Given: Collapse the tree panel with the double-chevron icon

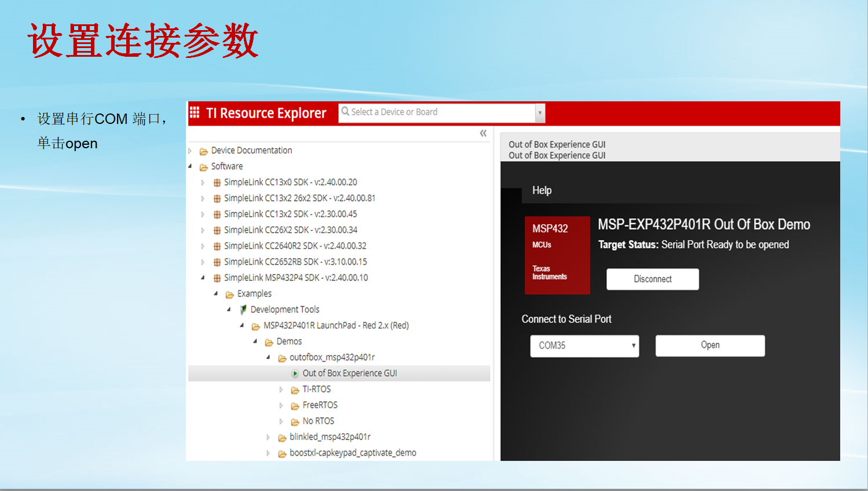Looking at the screenshot, I should (x=483, y=133).
